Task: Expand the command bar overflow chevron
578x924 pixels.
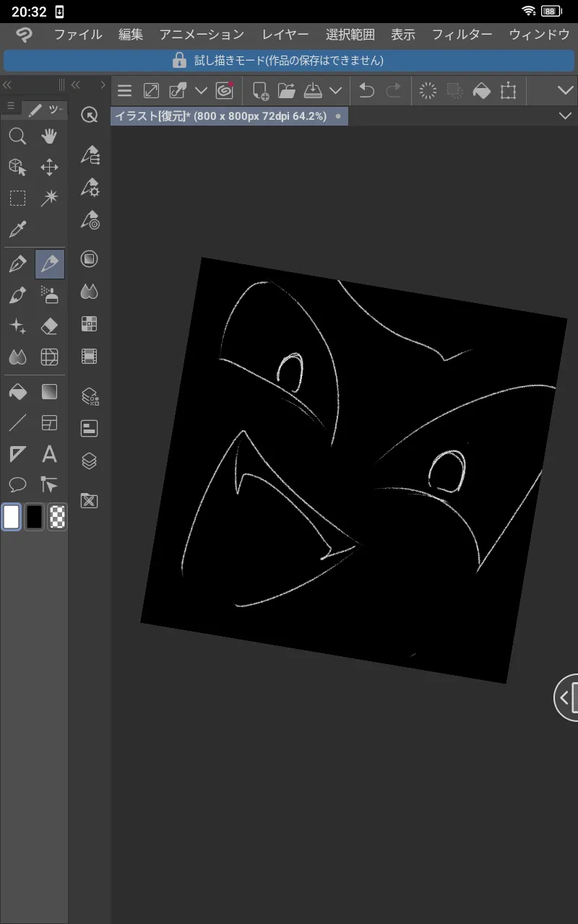Action: (565, 91)
